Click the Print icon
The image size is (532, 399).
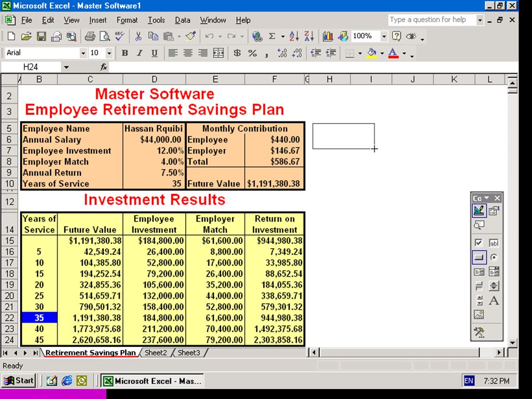pos(90,36)
